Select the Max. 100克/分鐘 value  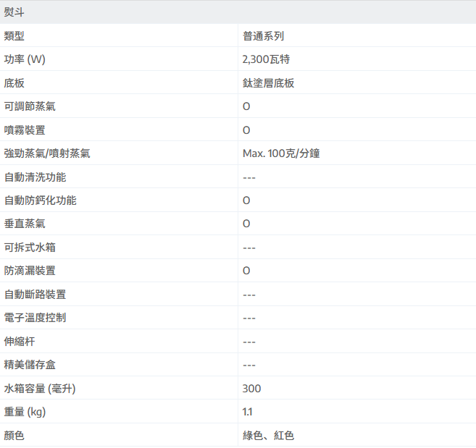(x=281, y=153)
